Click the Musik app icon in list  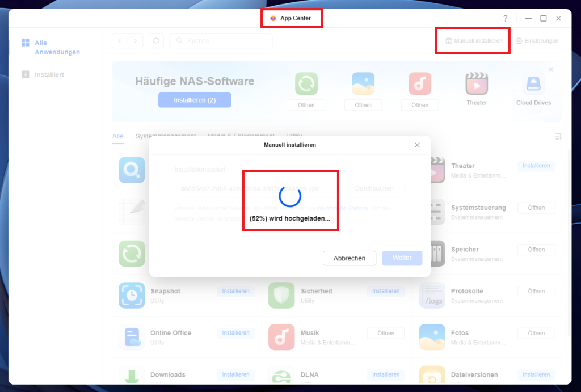[x=281, y=337]
